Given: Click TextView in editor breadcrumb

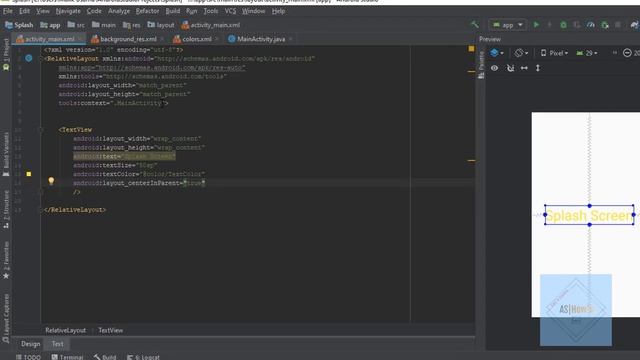Looking at the screenshot, I should (111, 330).
